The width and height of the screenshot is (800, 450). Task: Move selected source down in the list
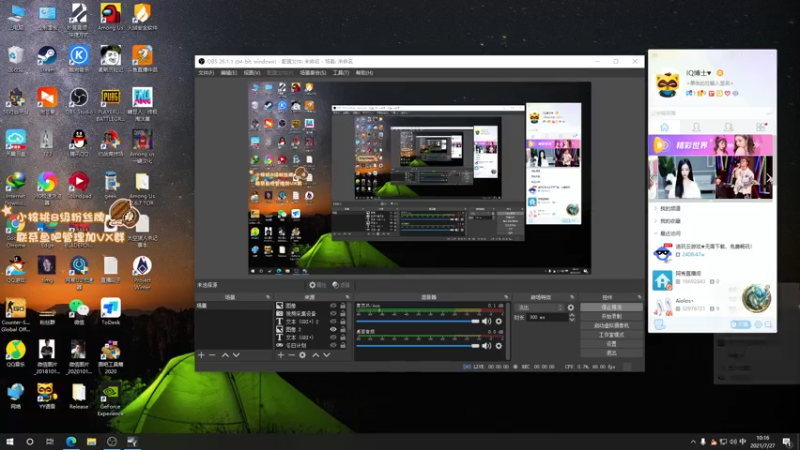(x=327, y=355)
